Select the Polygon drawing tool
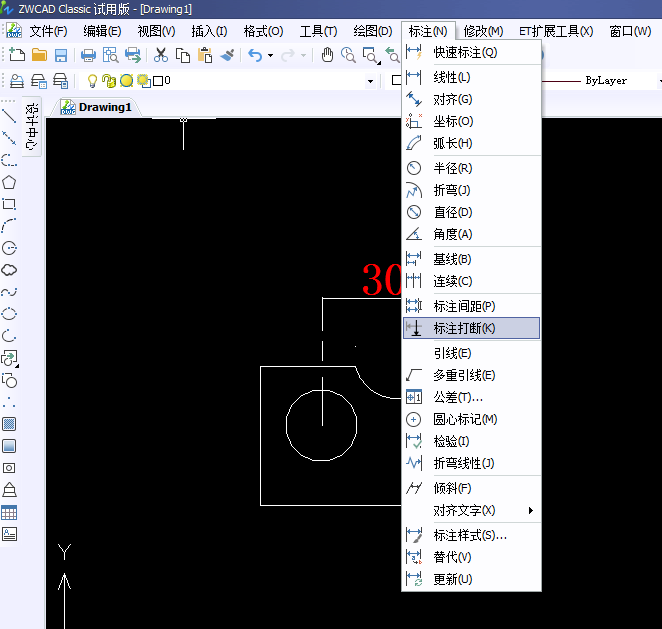 tap(9, 182)
